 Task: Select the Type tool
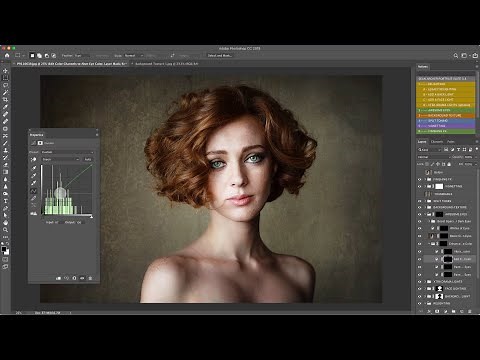click(5, 201)
